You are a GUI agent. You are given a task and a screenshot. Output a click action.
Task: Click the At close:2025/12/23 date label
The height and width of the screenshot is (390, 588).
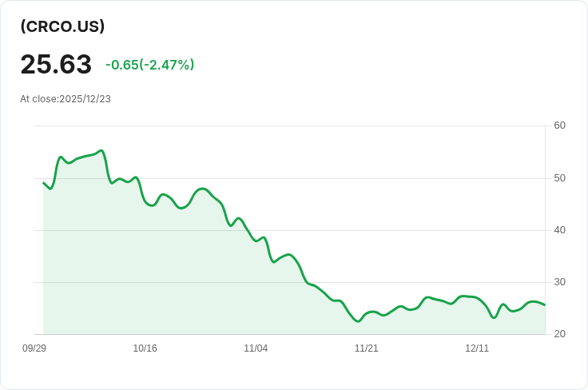click(66, 99)
